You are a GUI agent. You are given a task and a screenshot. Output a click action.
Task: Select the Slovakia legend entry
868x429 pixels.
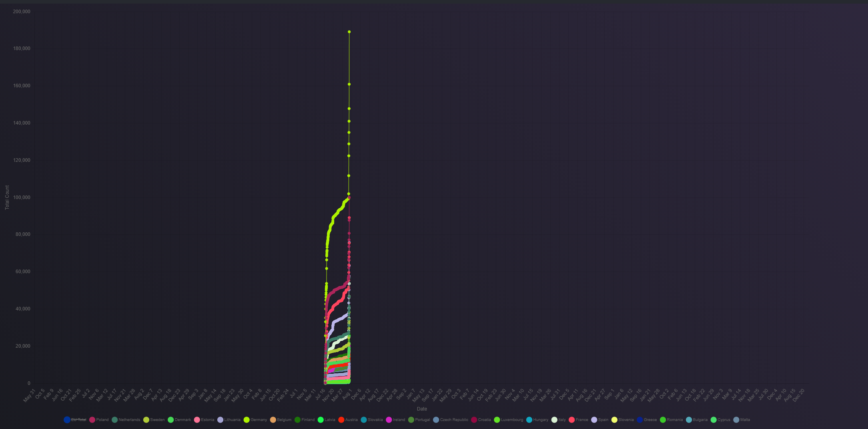pyautogui.click(x=372, y=420)
